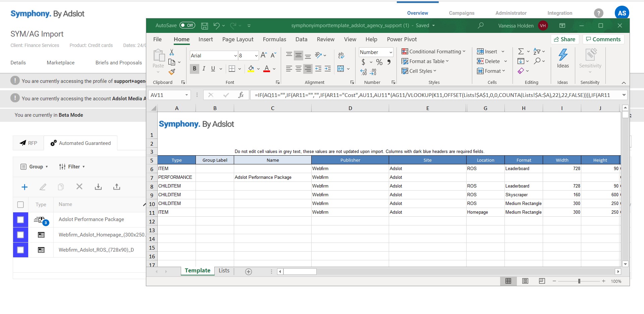Click the Cut scissors icon
This screenshot has width=644, height=314.
click(172, 52)
